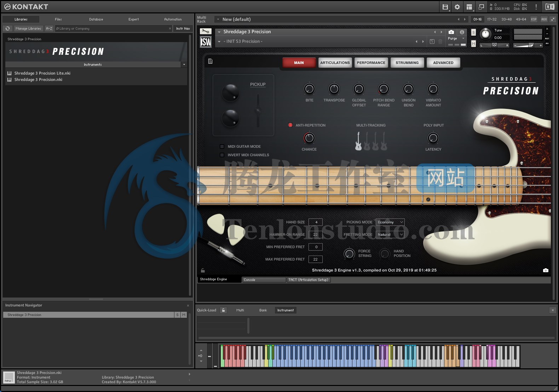The height and width of the screenshot is (392, 559).
Task: Open instrument snapshot camera icon in header
Action: (451, 32)
